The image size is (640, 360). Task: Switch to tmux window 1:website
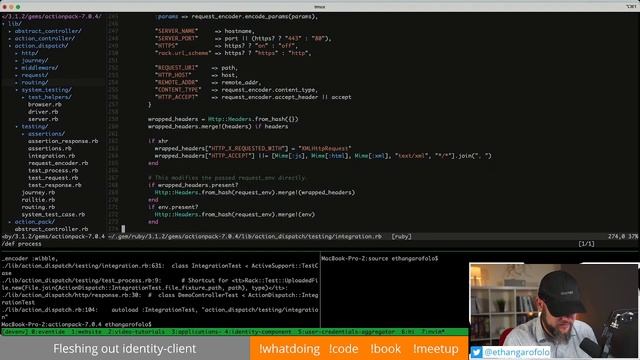[86, 332]
